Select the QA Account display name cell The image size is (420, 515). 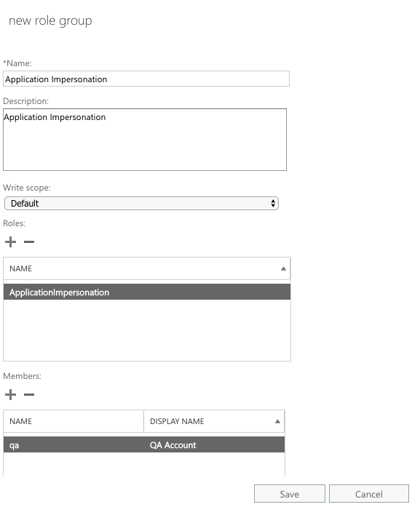(x=173, y=445)
